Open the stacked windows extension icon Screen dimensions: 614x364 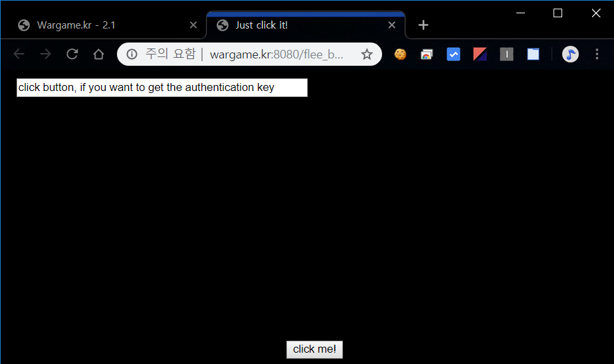[x=427, y=54]
